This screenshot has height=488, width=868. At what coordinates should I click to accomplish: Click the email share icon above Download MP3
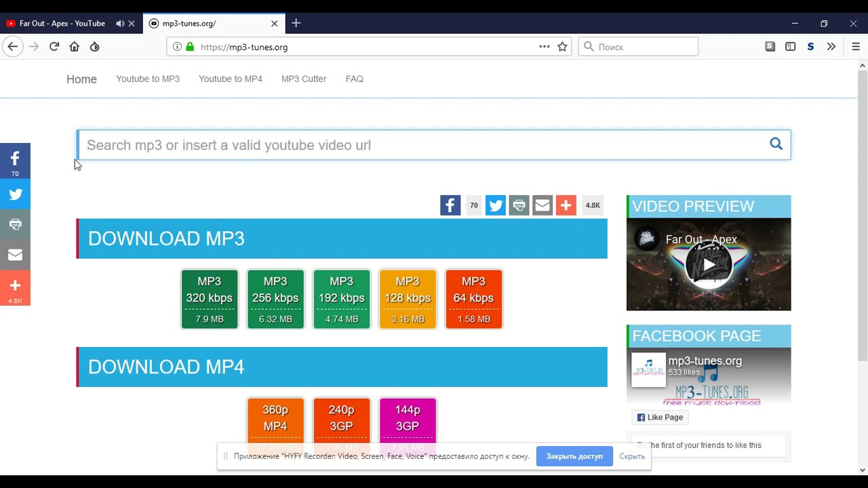[542, 205]
